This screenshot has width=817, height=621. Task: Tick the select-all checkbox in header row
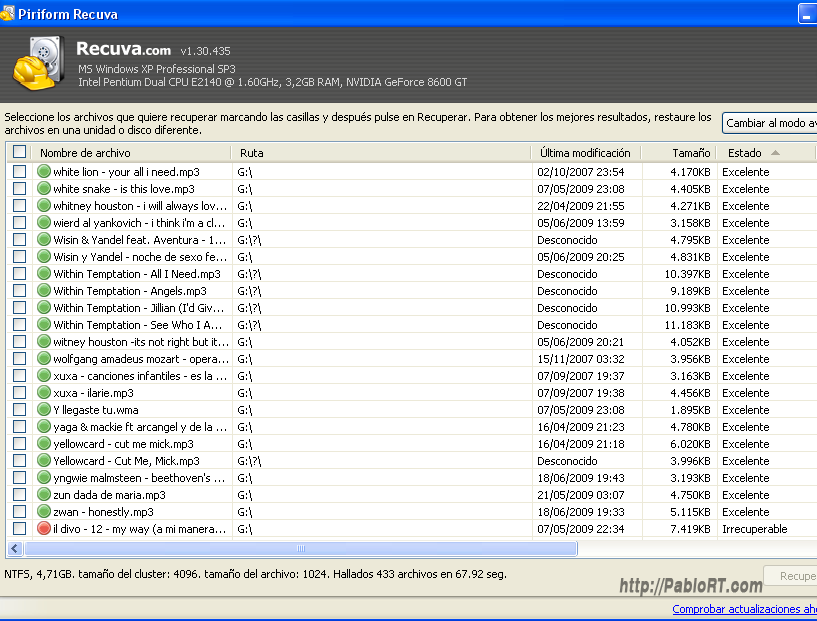(20, 153)
